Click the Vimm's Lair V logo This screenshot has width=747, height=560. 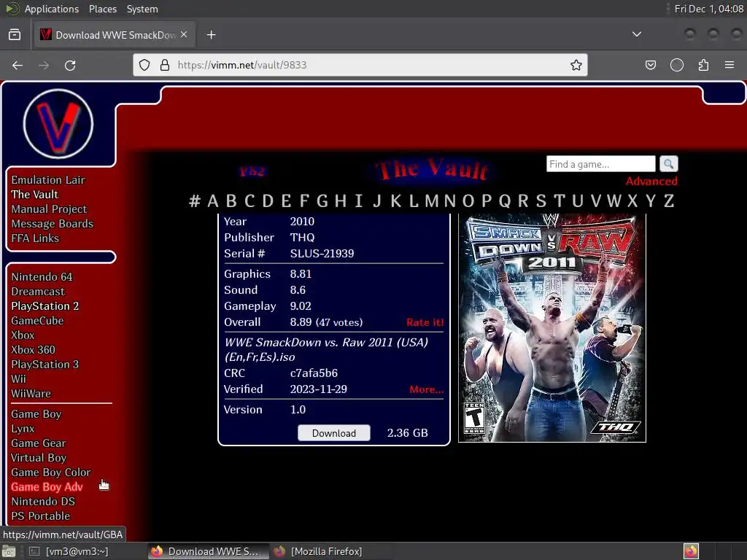58,124
